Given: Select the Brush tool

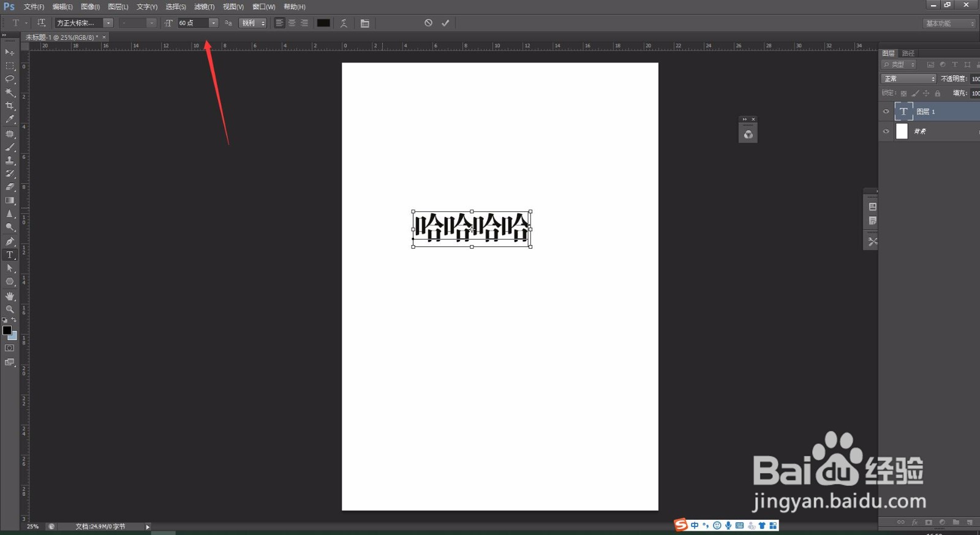Looking at the screenshot, I should 10,147.
